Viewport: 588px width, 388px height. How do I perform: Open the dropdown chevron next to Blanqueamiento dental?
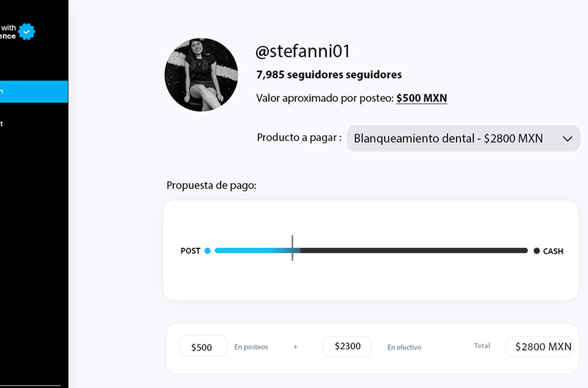pos(567,139)
